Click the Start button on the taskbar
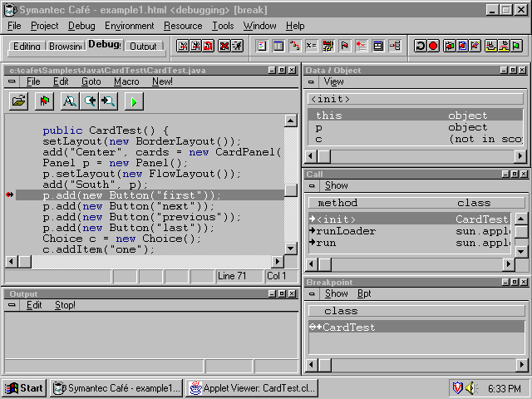The height and width of the screenshot is (399, 532). (x=24, y=388)
